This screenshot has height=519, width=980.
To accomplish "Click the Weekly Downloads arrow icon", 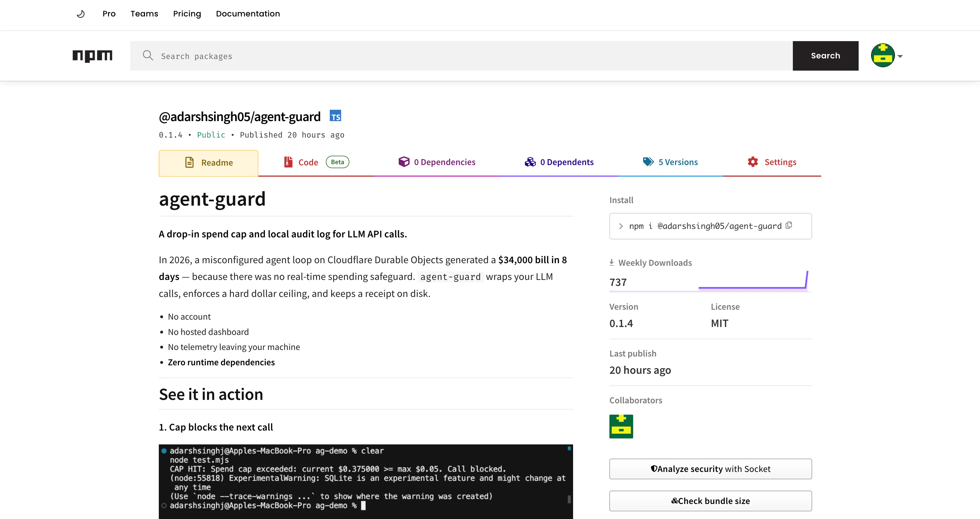I will pos(611,263).
